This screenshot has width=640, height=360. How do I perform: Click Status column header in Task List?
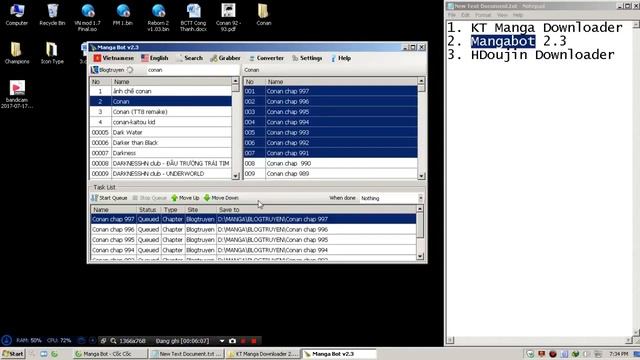click(x=148, y=209)
